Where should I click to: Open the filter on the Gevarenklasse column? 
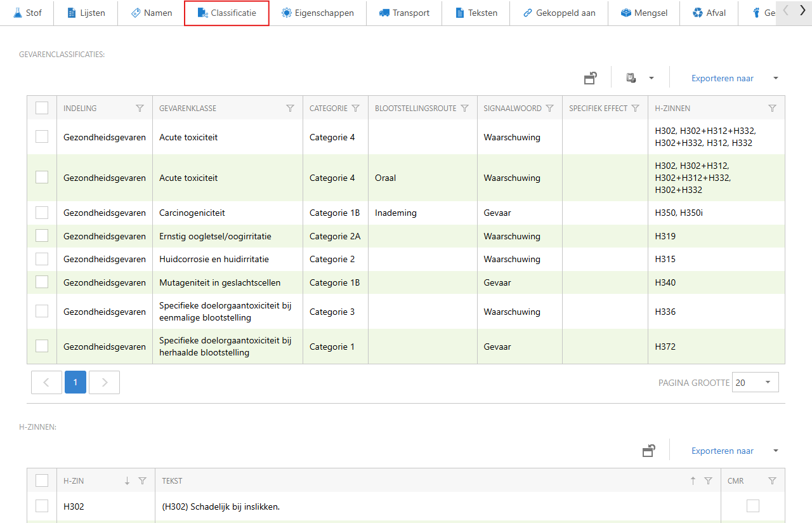click(x=290, y=109)
